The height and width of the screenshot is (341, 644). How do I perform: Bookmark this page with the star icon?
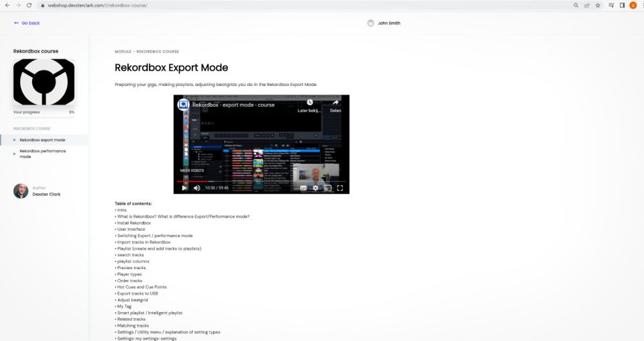(598, 5)
